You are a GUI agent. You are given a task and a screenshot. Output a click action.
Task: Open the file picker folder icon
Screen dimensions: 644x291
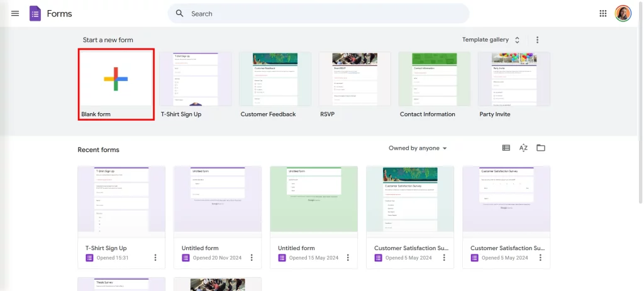click(x=540, y=148)
